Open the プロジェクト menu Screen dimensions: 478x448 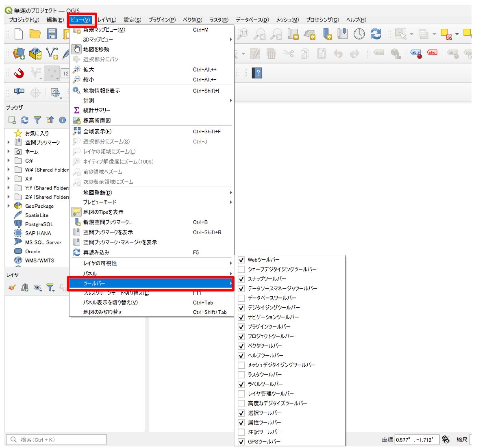(x=24, y=20)
